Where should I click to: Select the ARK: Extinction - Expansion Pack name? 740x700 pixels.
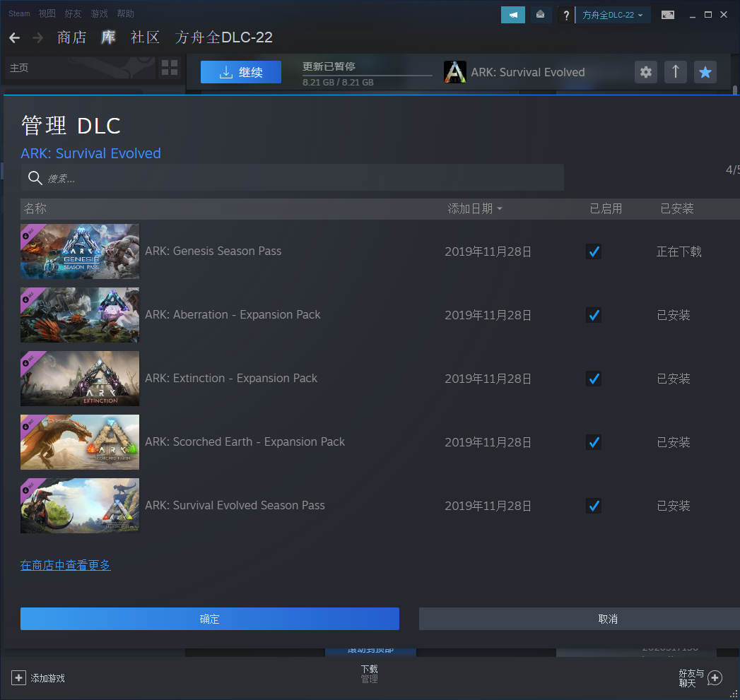(x=231, y=379)
